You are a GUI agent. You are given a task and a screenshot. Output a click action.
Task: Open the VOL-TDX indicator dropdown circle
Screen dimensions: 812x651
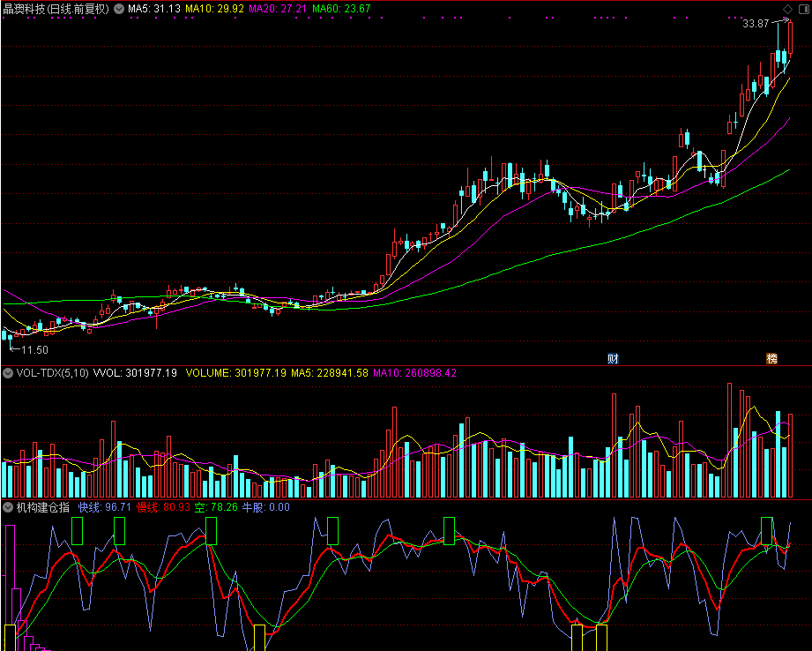point(8,373)
